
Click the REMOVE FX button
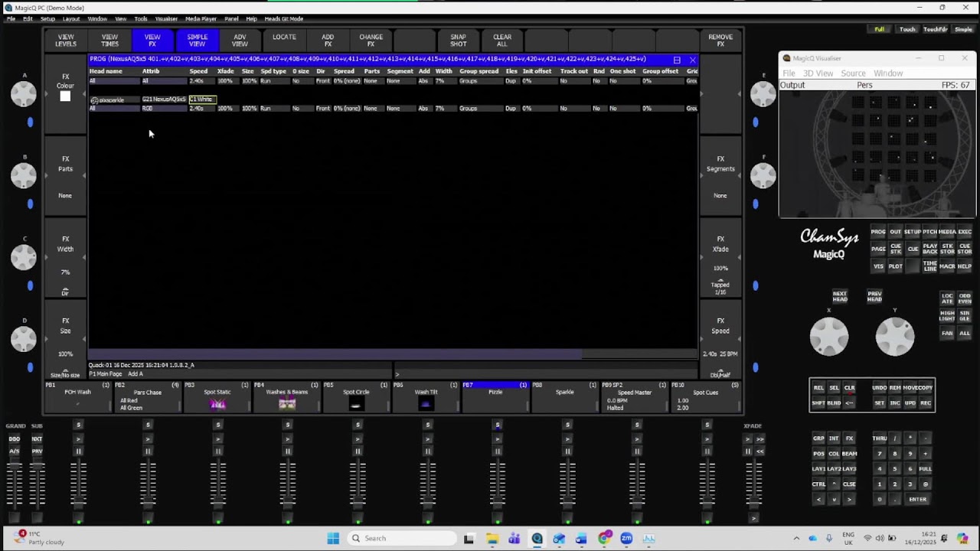point(720,41)
